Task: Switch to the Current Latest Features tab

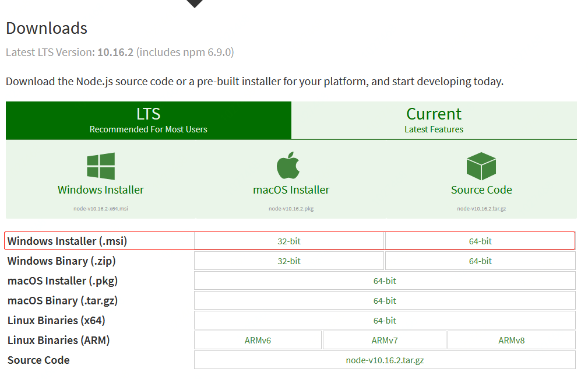Action: point(434,120)
